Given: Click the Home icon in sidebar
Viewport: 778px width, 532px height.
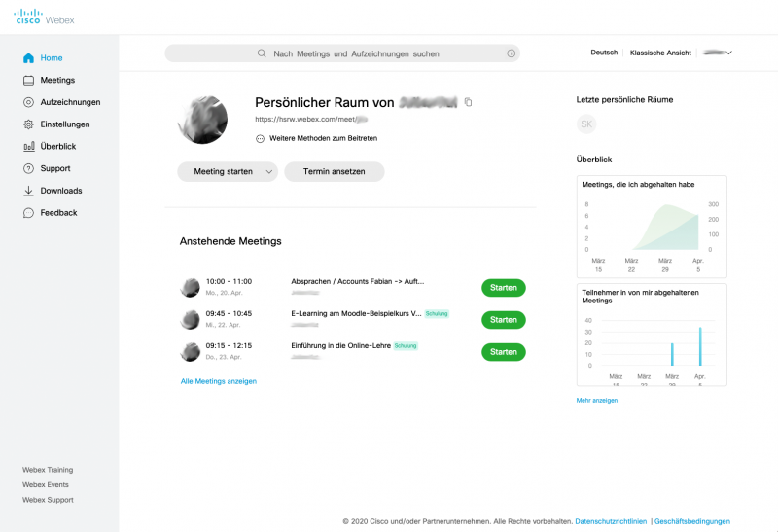Looking at the screenshot, I should coord(28,58).
